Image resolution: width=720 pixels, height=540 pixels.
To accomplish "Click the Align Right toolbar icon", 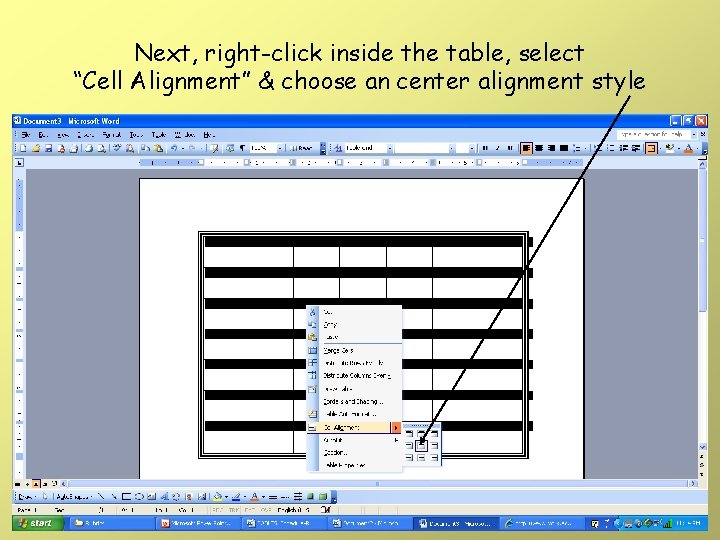I will pyautogui.click(x=551, y=148).
